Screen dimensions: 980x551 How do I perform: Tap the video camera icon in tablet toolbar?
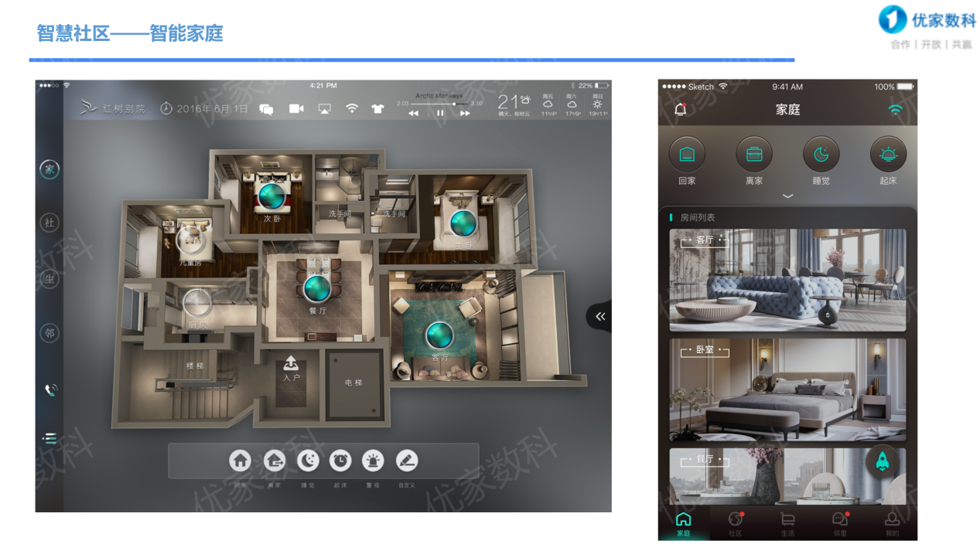pyautogui.click(x=296, y=109)
